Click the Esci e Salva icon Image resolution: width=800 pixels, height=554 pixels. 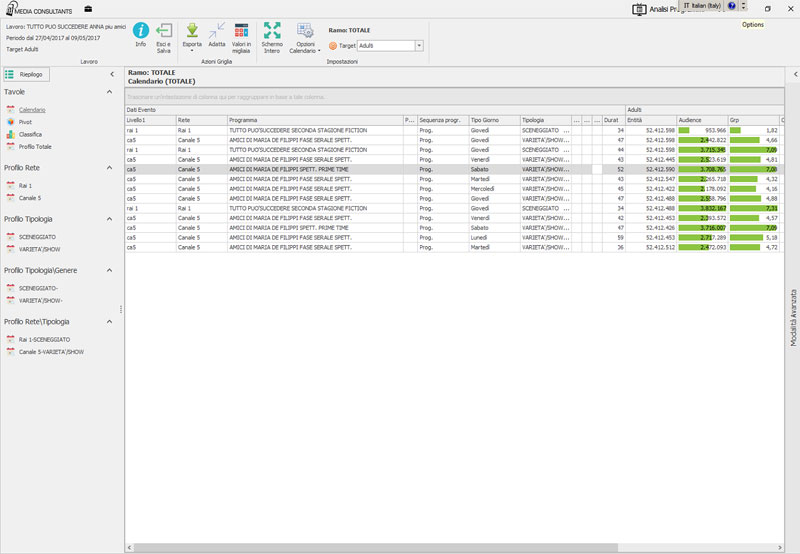(164, 32)
